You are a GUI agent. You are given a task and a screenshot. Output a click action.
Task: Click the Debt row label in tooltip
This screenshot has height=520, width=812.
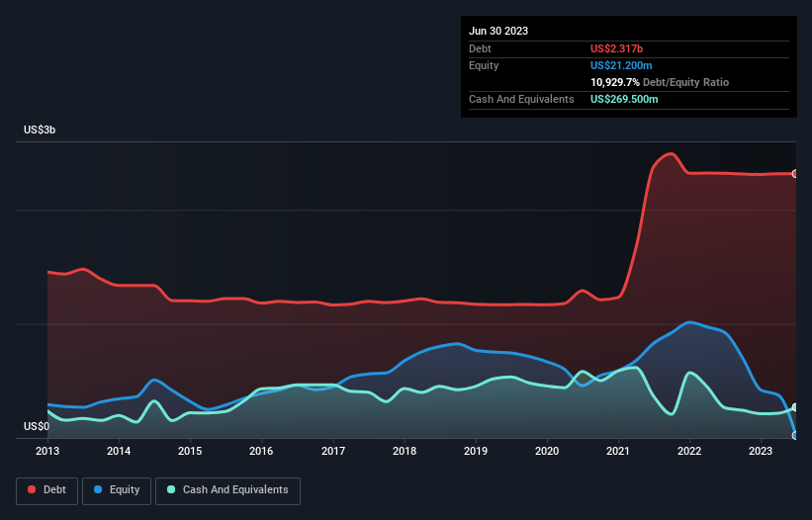coord(480,48)
